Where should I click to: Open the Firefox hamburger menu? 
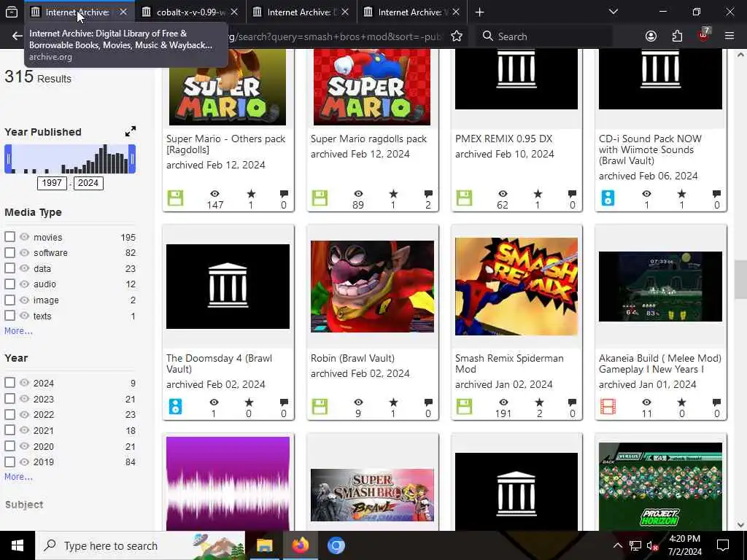tap(729, 36)
